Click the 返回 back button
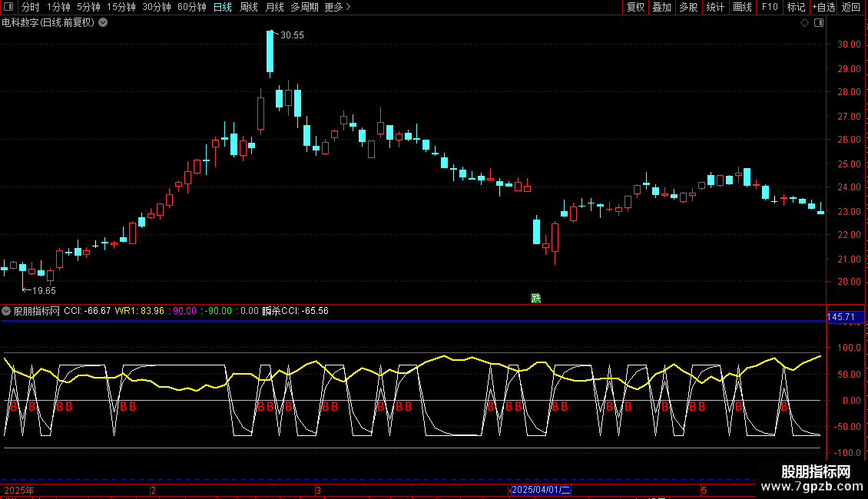This screenshot has height=499, width=868. [851, 8]
